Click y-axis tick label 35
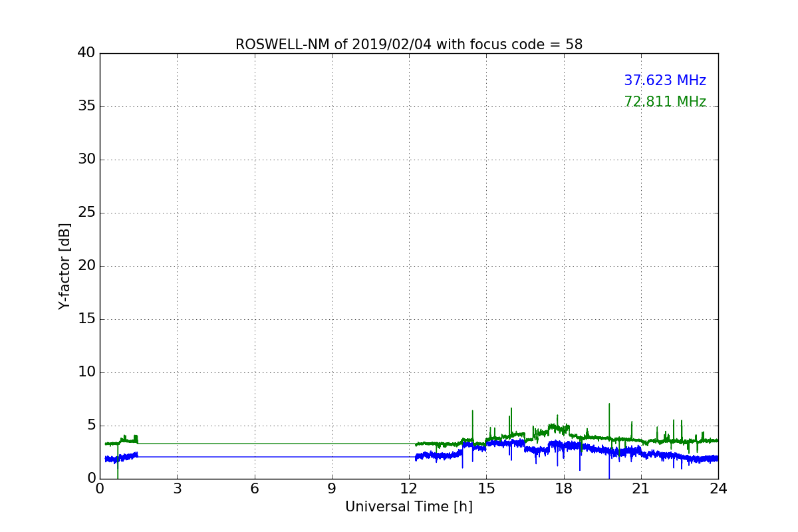This screenshot has width=798, height=532. point(86,106)
